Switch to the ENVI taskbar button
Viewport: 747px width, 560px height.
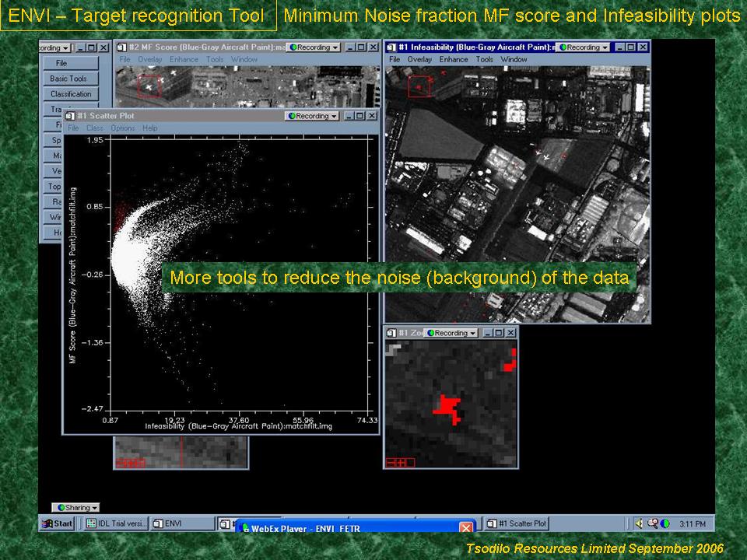[182, 523]
